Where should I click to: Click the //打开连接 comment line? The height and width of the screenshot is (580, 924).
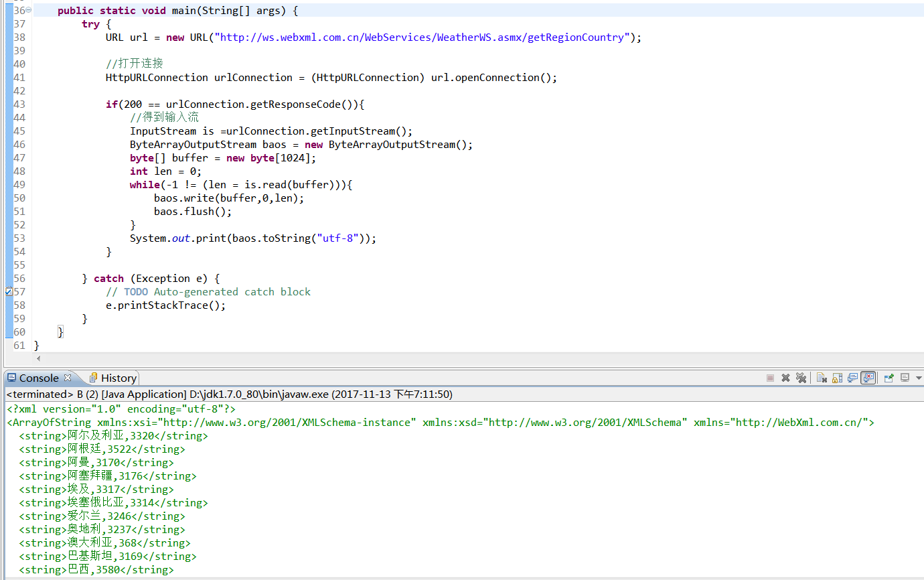[135, 64]
